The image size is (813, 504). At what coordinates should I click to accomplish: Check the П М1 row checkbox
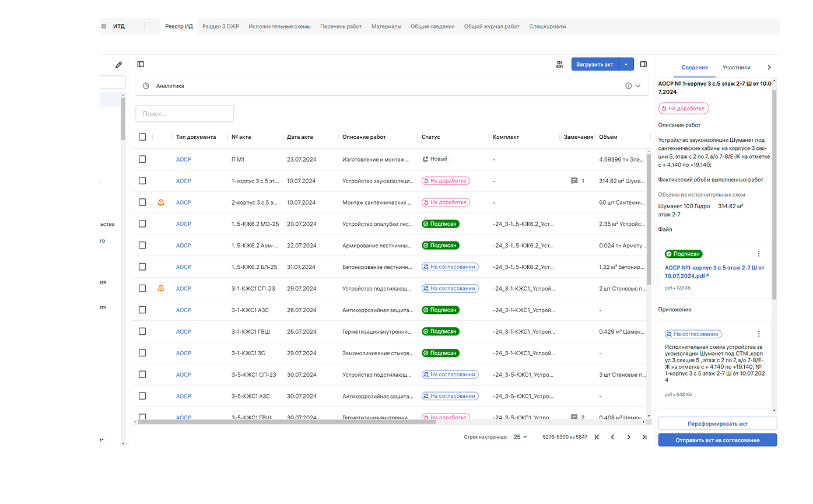click(142, 159)
